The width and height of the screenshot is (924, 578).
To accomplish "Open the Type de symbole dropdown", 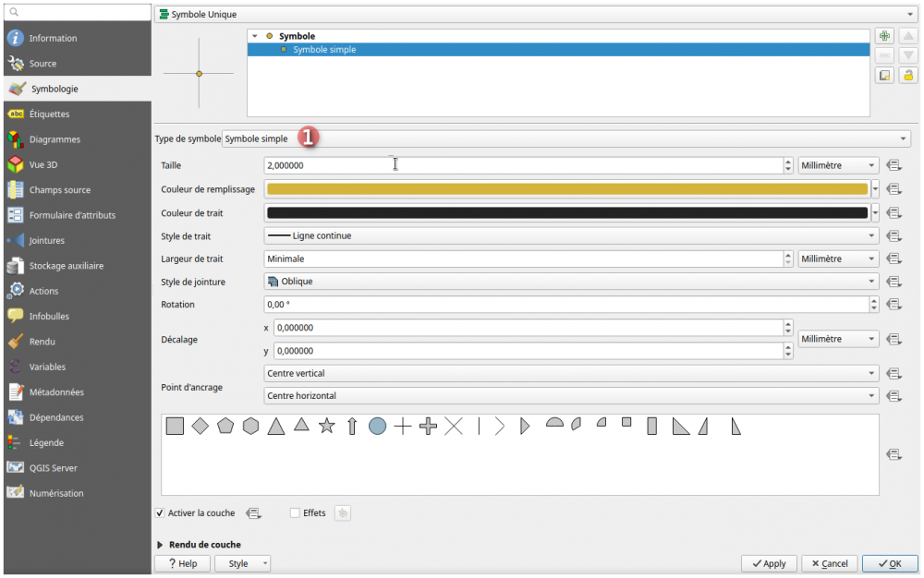I will (x=565, y=138).
